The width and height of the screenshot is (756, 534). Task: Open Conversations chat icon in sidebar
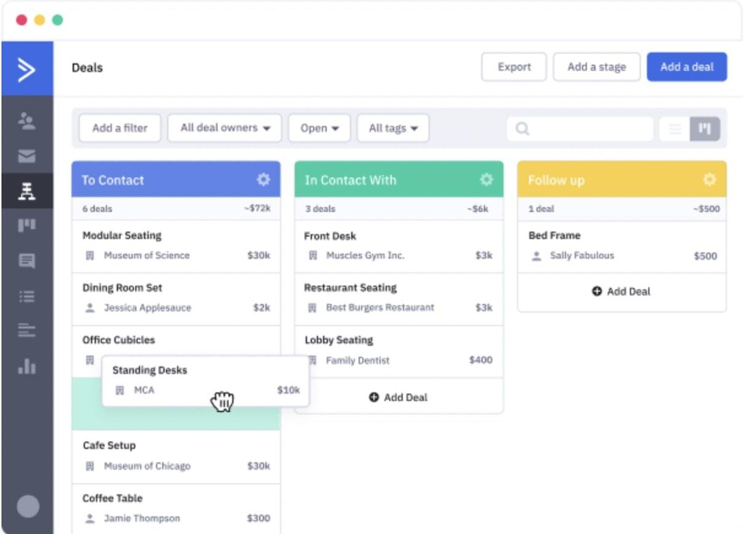(26, 260)
